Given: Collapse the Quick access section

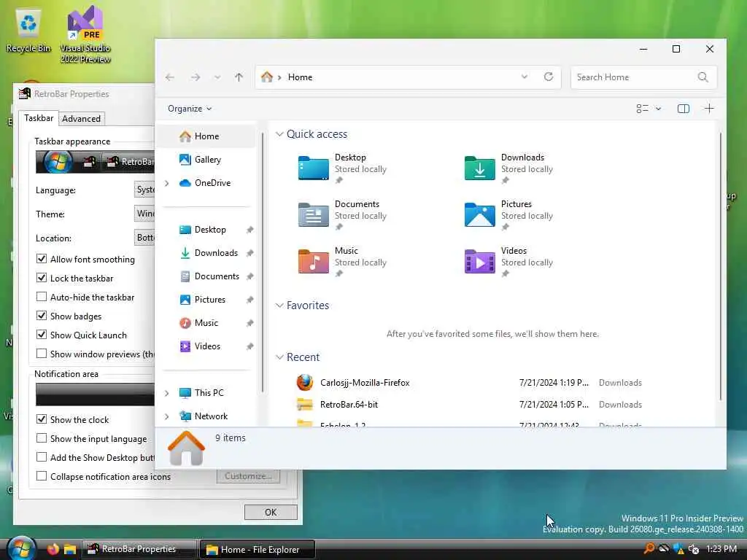Looking at the screenshot, I should click(279, 134).
